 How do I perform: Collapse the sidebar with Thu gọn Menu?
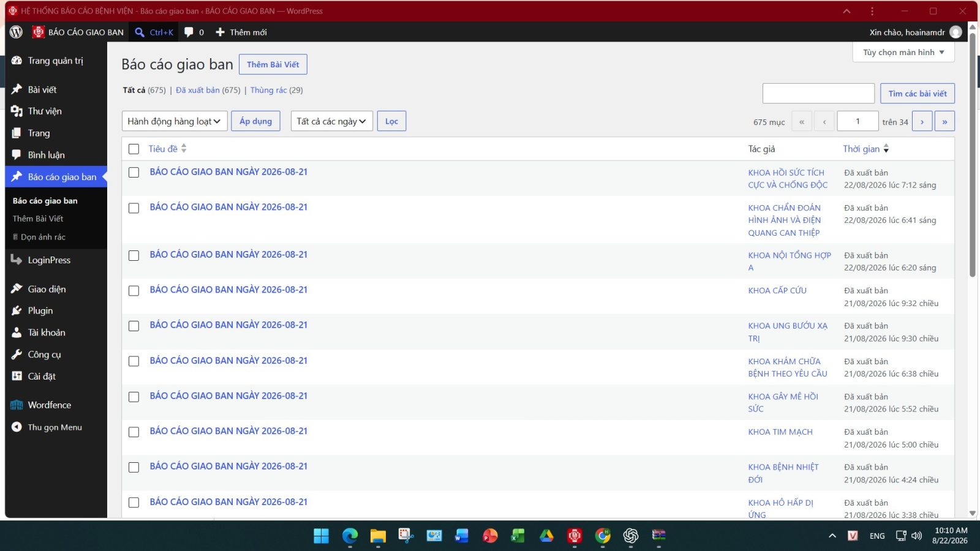click(x=56, y=427)
